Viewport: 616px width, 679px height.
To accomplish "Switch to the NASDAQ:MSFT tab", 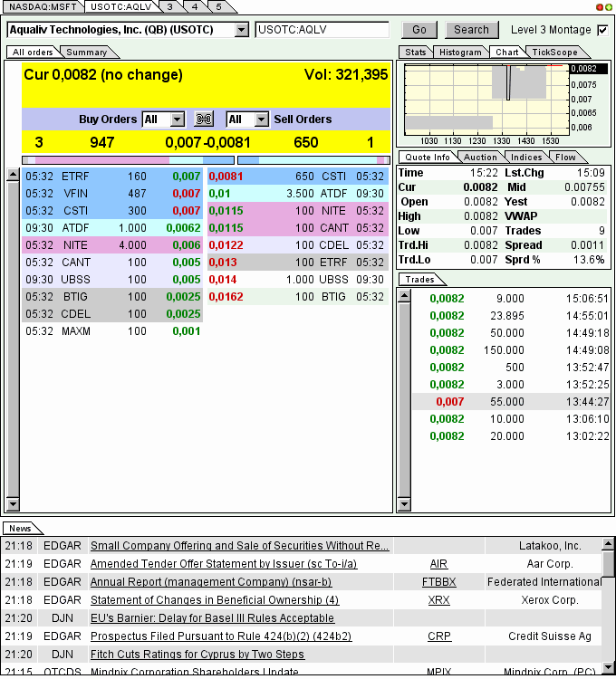I will (x=43, y=7).
